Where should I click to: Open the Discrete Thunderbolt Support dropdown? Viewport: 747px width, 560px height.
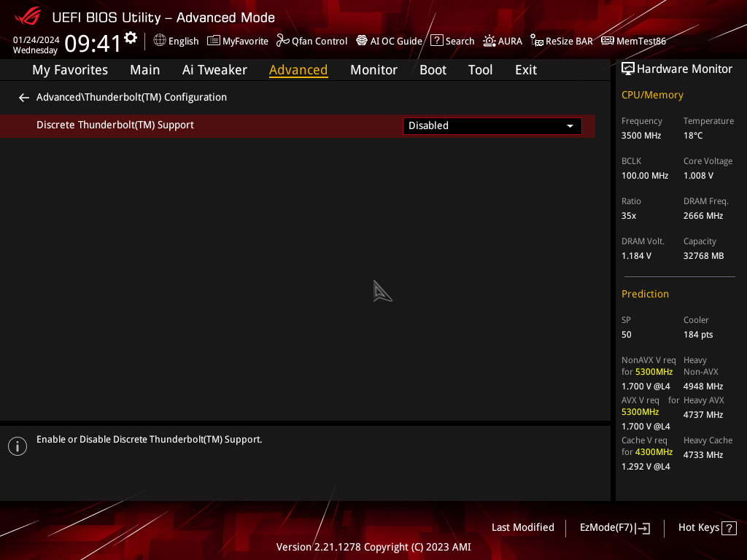(x=492, y=126)
